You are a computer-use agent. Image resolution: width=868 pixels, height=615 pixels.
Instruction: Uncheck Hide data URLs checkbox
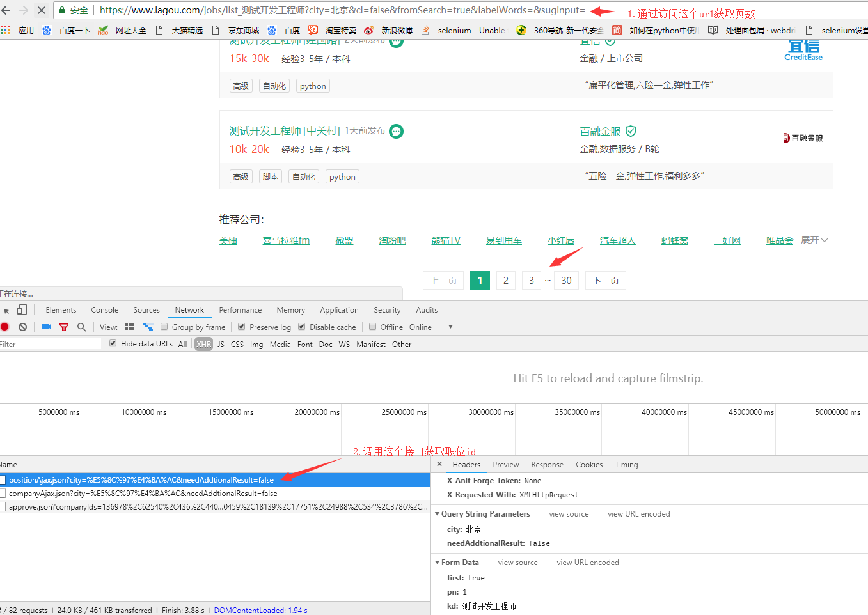point(113,343)
